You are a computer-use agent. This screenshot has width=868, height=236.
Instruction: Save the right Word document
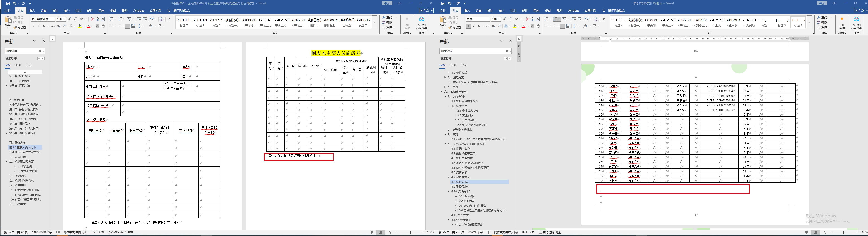pos(443,3)
